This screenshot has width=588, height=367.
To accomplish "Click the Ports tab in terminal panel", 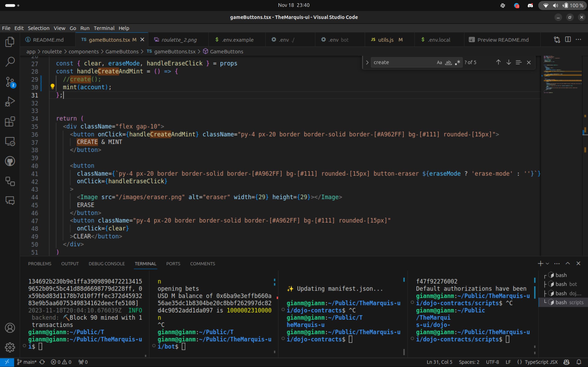I will pos(173,263).
